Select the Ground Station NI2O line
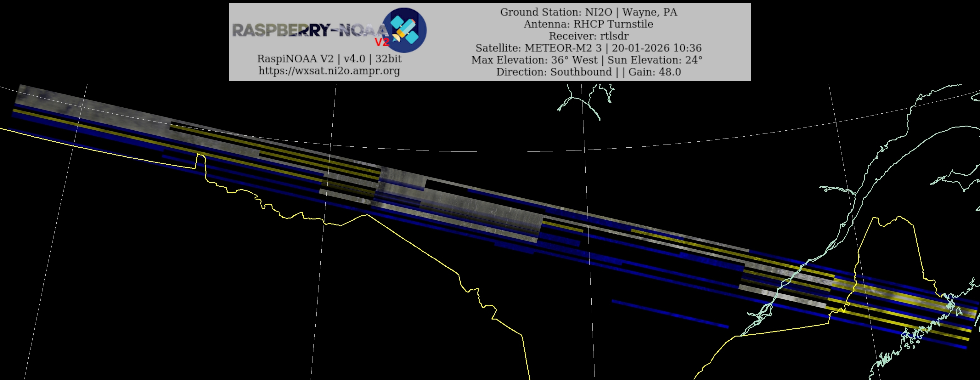The width and height of the screenshot is (980, 380). tap(588, 12)
